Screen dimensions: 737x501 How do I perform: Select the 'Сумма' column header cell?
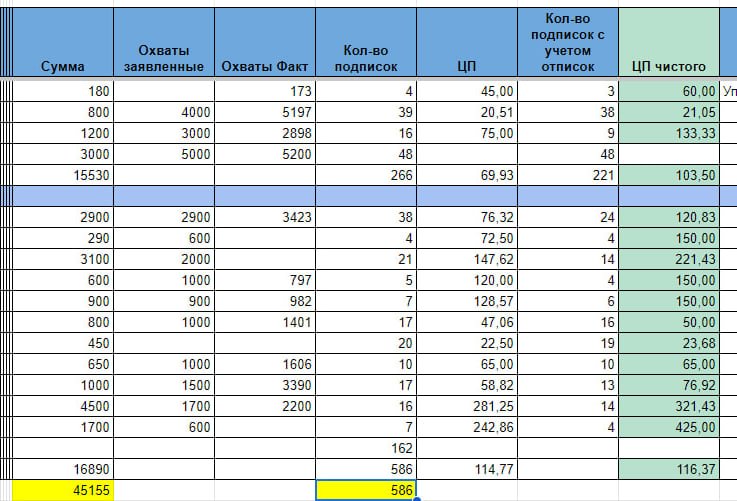coord(63,42)
